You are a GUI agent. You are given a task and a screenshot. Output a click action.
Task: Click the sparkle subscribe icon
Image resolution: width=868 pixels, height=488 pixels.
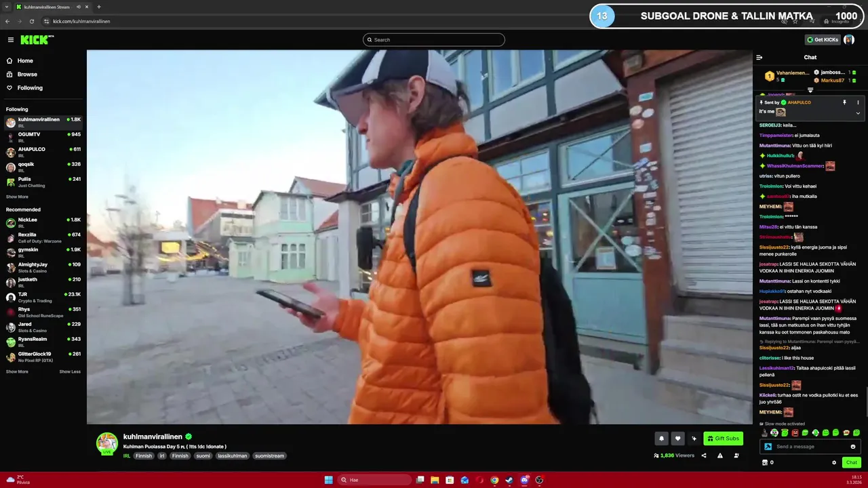pos(694,439)
